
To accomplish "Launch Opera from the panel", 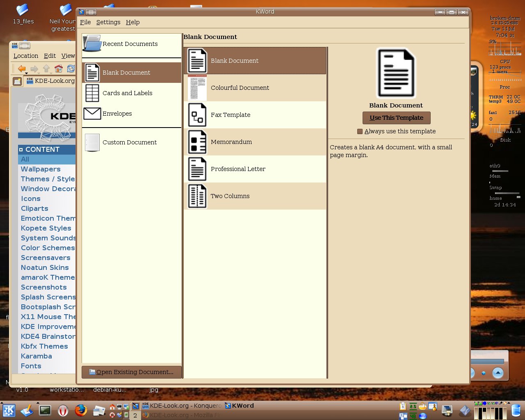I will pyautogui.click(x=63, y=411).
